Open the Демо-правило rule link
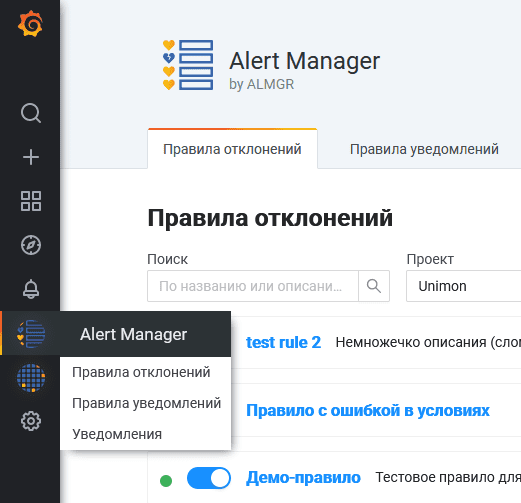The width and height of the screenshot is (521, 503). tap(303, 478)
